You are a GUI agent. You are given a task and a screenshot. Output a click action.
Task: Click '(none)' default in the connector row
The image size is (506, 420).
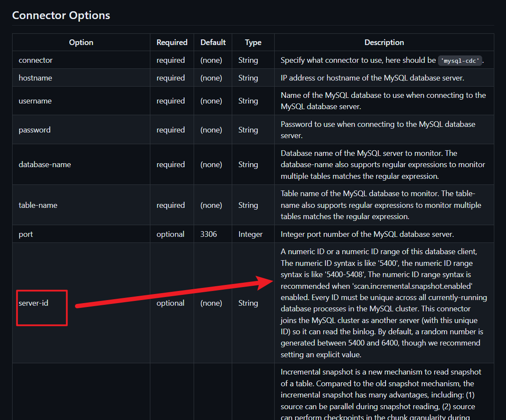click(211, 60)
